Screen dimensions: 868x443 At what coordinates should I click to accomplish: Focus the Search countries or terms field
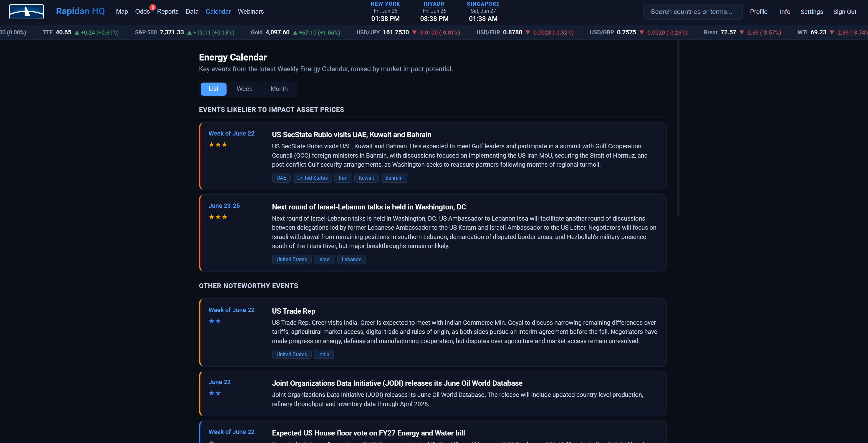point(693,12)
